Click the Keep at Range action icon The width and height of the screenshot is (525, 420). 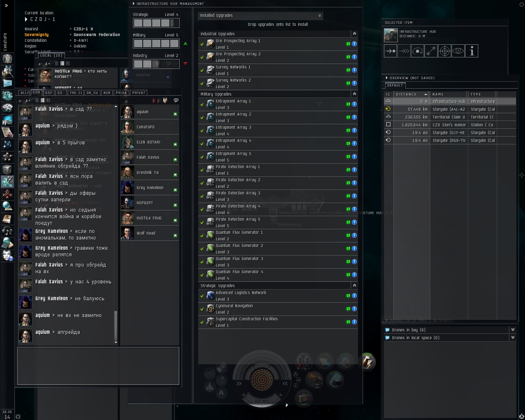click(x=431, y=51)
